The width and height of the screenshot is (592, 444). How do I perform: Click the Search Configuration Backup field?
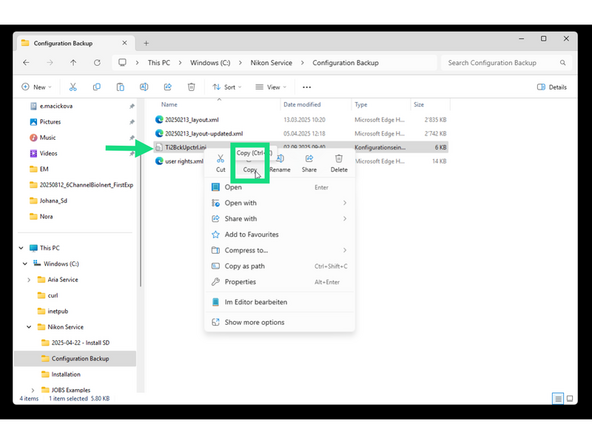click(x=506, y=63)
